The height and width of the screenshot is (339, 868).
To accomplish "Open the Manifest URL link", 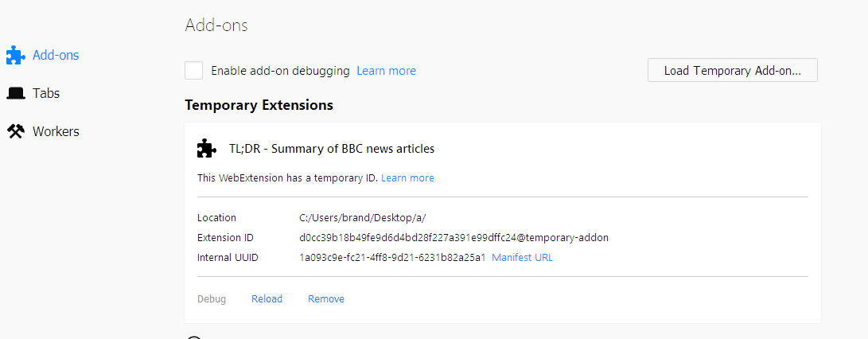I will click(522, 258).
